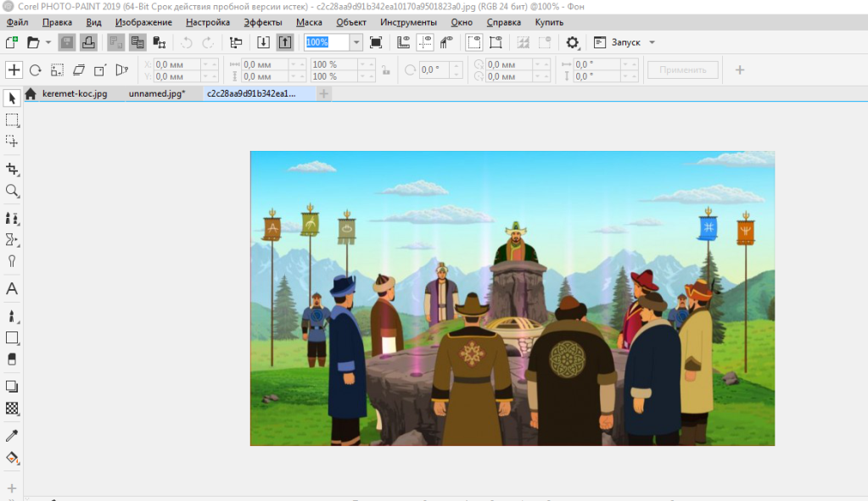
Task: Switch to the keremet-koc.jpg tab
Action: pyautogui.click(x=75, y=94)
